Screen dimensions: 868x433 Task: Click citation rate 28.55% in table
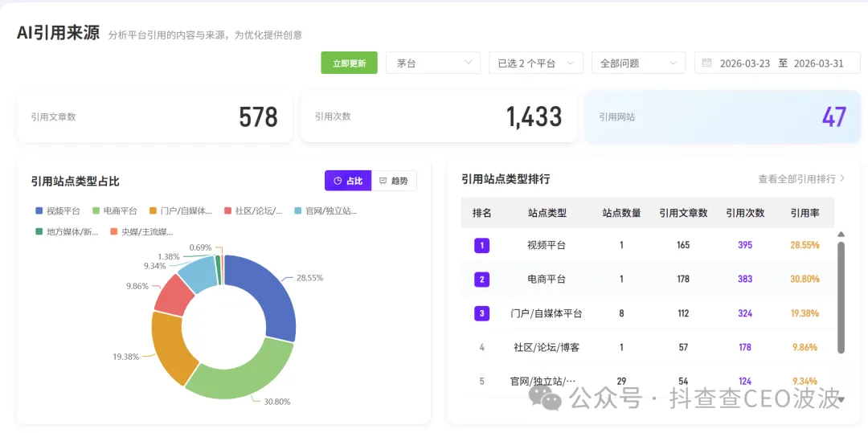point(805,245)
